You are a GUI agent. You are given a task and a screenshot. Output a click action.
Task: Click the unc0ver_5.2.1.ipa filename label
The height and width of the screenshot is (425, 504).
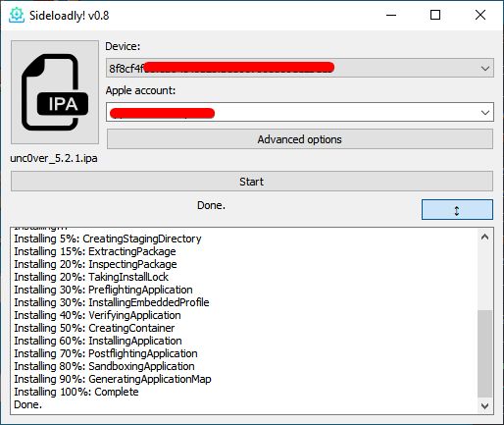[x=54, y=158]
